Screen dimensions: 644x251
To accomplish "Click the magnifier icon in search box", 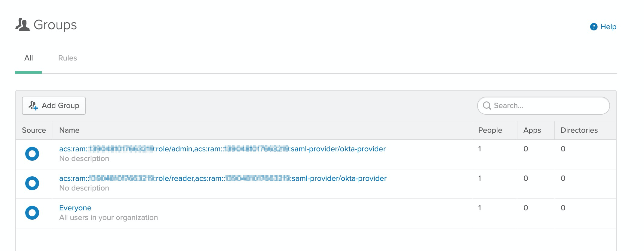I will [x=487, y=106].
